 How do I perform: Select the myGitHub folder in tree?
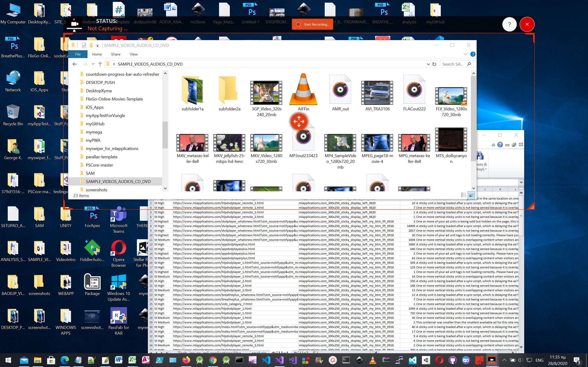point(95,124)
